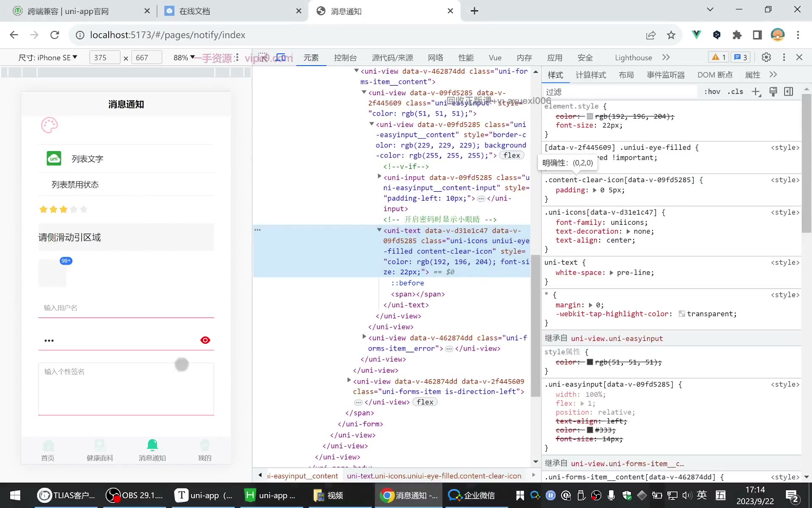Toggle the computed styles sidebar icon
This screenshot has height=508, width=812.
[789, 92]
